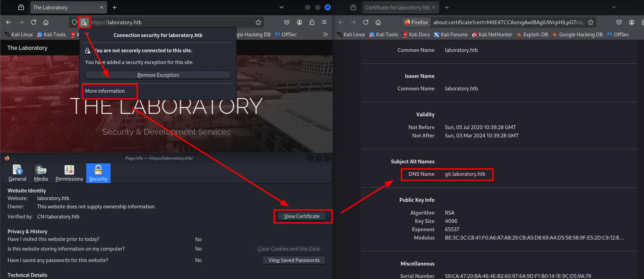
Task: Reload the certificate viewer page
Action: 366,22
